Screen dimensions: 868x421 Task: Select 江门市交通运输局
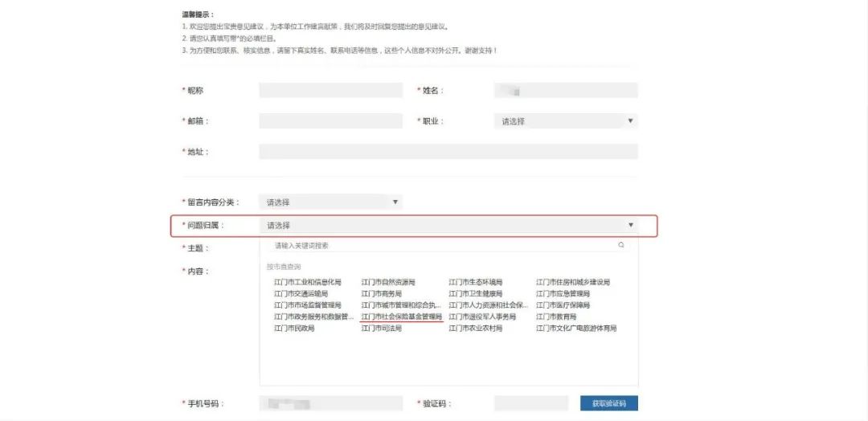coord(301,294)
